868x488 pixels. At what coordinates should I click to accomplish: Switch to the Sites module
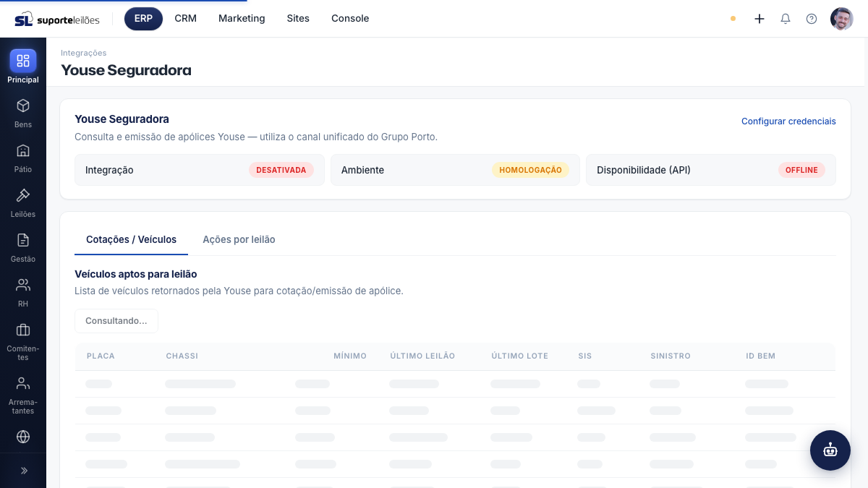click(298, 19)
